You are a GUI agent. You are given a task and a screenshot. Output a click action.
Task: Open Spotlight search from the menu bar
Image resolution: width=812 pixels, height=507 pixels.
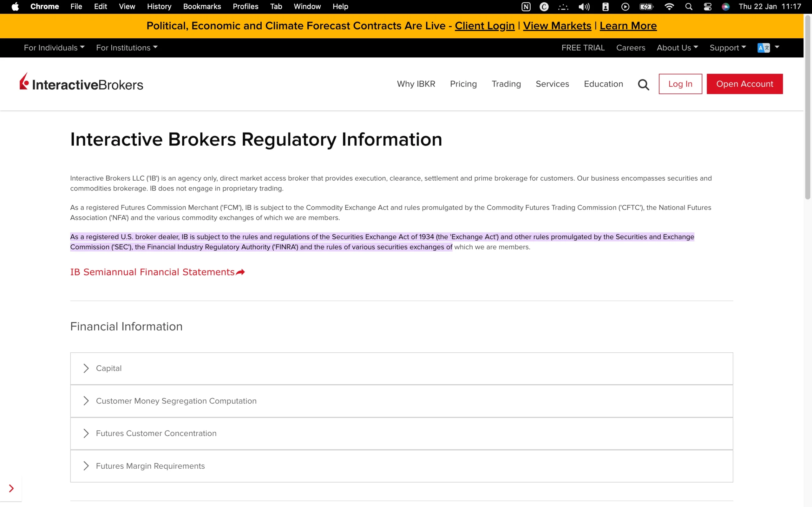(689, 6)
